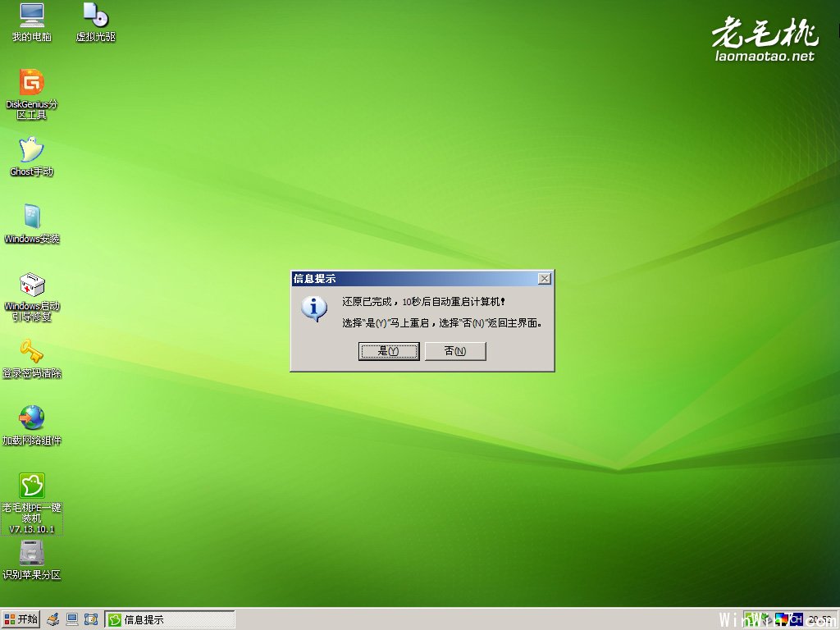840x630 pixels.
Task: Close the 信息提示 dialog with X
Action: click(x=544, y=279)
